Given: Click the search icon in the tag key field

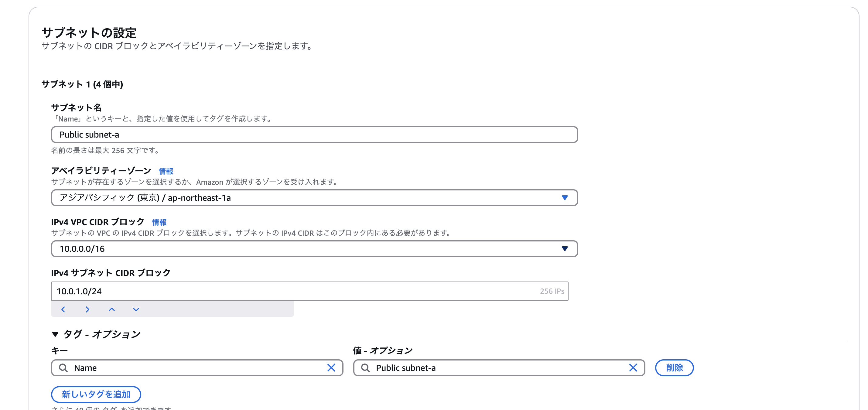Looking at the screenshot, I should pyautogui.click(x=63, y=367).
